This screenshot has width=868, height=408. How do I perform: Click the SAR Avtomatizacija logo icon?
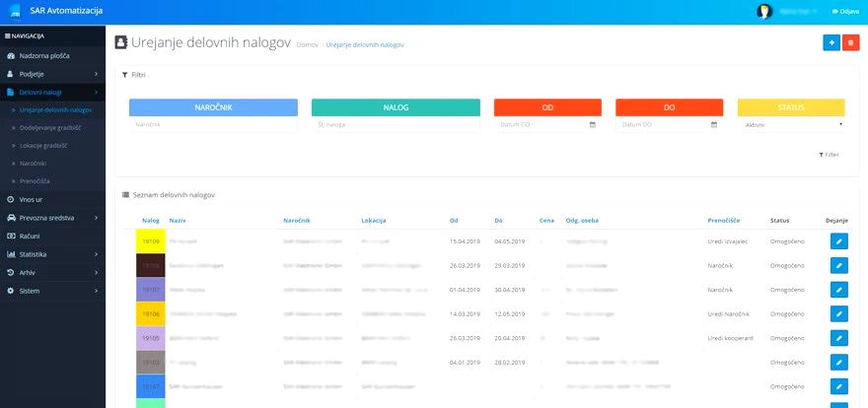coord(15,11)
